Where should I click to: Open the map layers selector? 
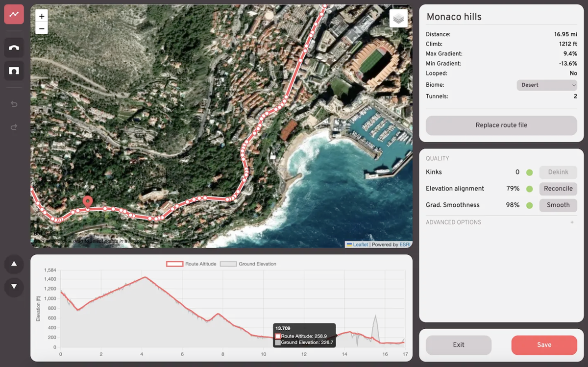398,18
